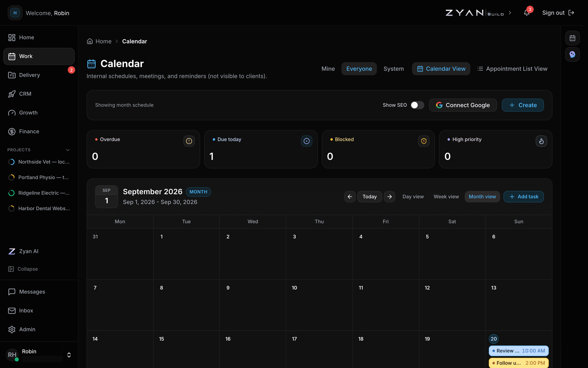This screenshot has height=368, width=588.
Task: Open the right rail AI assistant icon
Action: coord(572,54)
